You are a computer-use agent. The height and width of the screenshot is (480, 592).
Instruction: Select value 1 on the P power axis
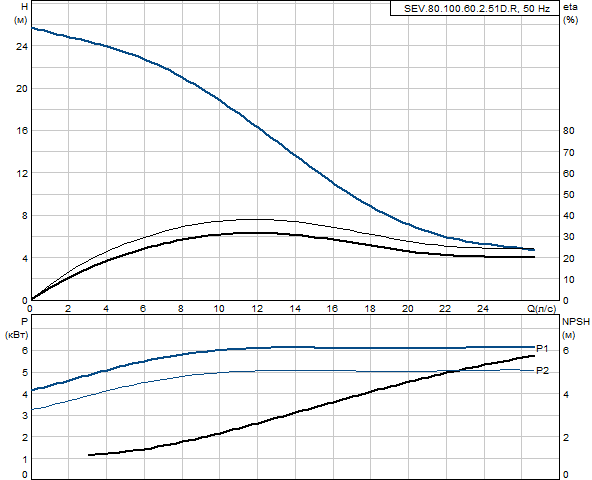pyautogui.click(x=25, y=460)
